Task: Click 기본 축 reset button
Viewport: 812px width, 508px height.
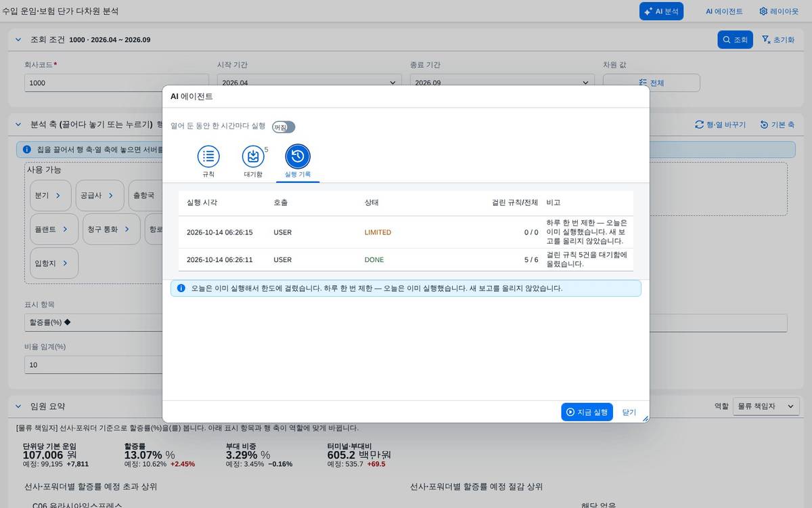Action: pos(777,125)
